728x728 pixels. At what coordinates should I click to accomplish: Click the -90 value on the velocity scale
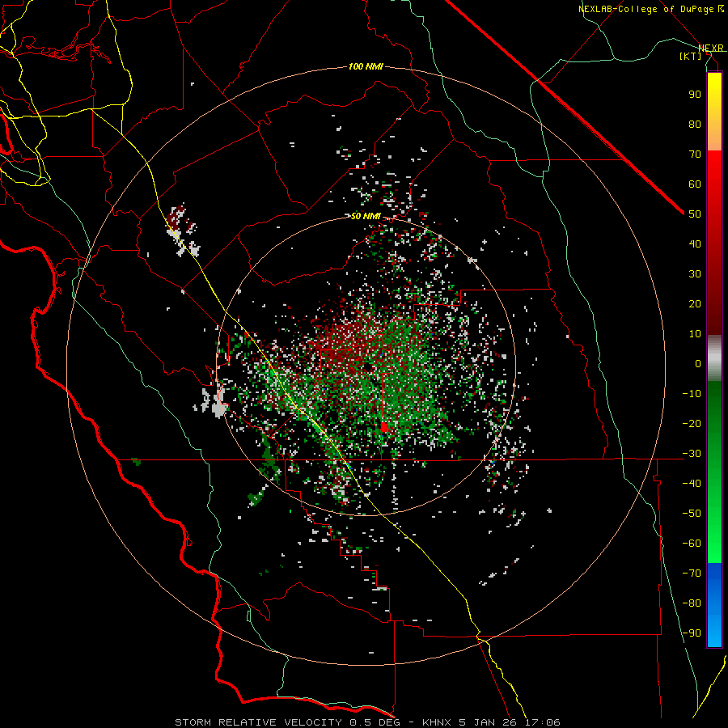[692, 633]
